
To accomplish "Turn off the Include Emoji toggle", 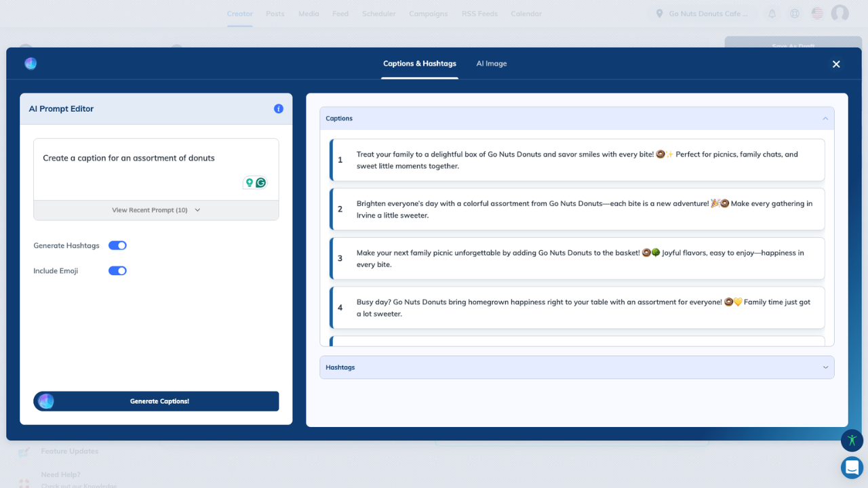I will point(117,270).
